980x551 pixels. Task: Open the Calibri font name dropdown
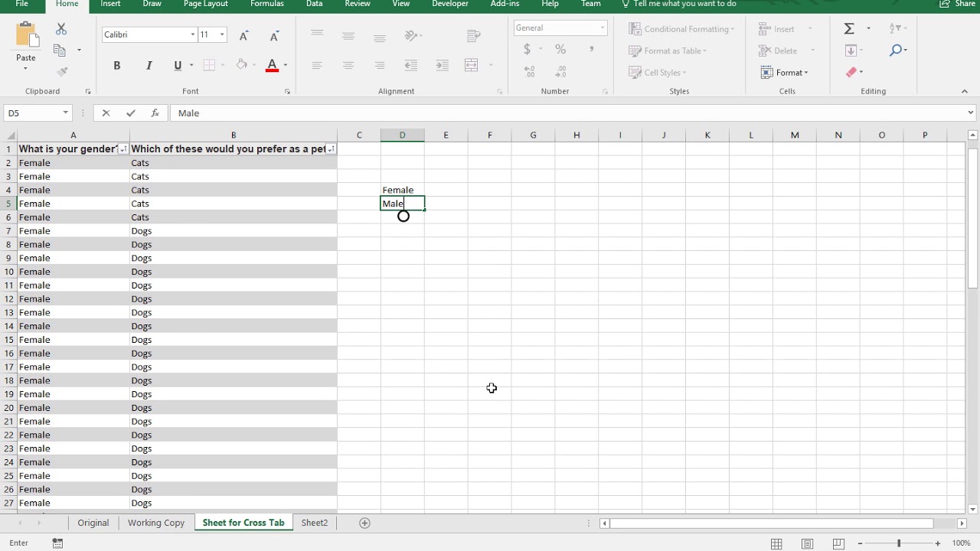click(x=192, y=35)
